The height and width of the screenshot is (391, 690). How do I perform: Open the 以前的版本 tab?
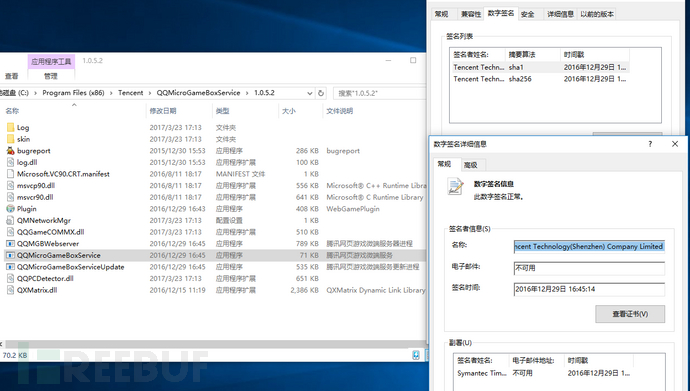(x=597, y=14)
